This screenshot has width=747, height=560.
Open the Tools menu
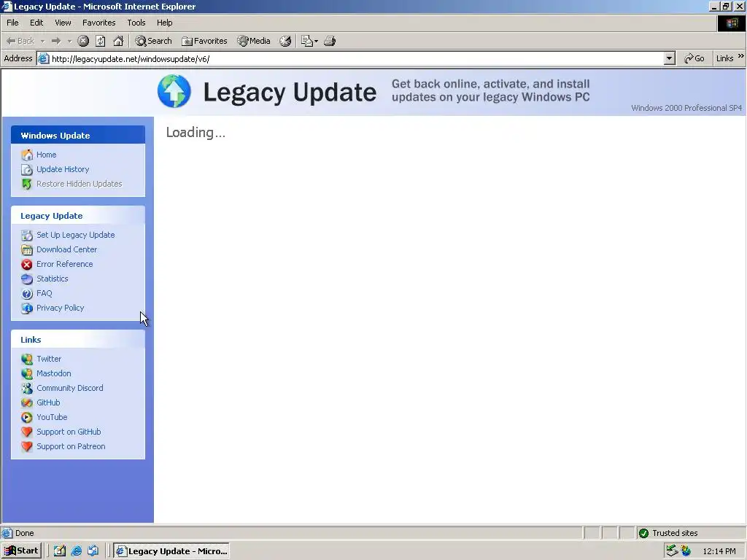pos(136,23)
